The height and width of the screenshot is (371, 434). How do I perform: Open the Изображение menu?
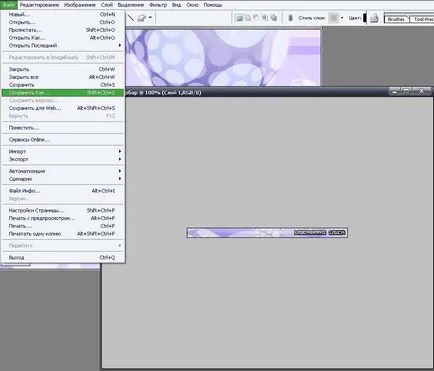(80, 5)
